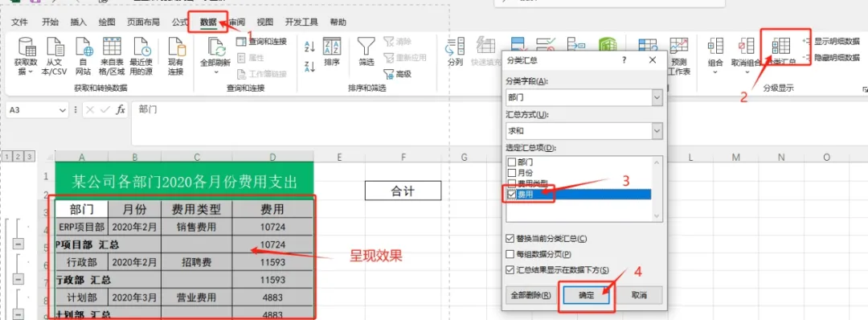Open the 汇总方式 dropdown showing 求和
The image size is (868, 320).
point(657,131)
